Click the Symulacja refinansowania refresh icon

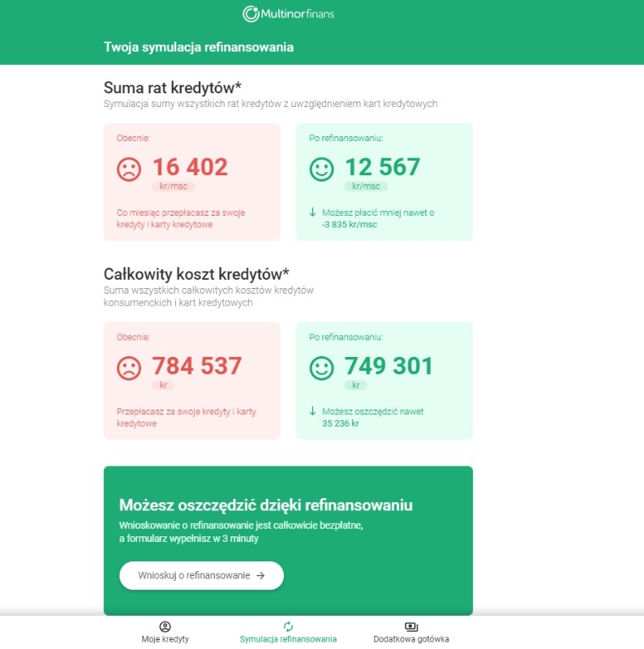point(288,626)
